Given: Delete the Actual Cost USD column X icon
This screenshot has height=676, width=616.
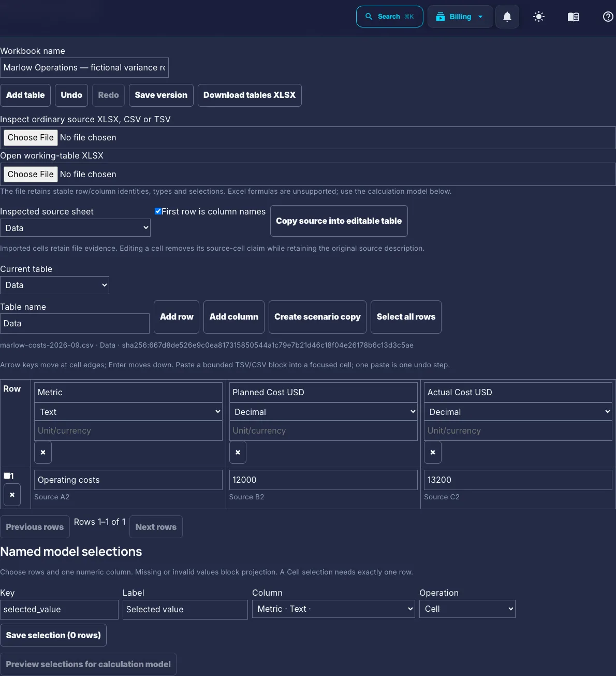Looking at the screenshot, I should coord(433,452).
